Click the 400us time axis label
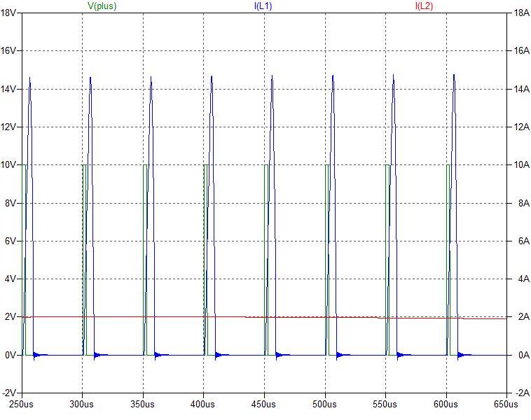531x420 pixels. 202,404
